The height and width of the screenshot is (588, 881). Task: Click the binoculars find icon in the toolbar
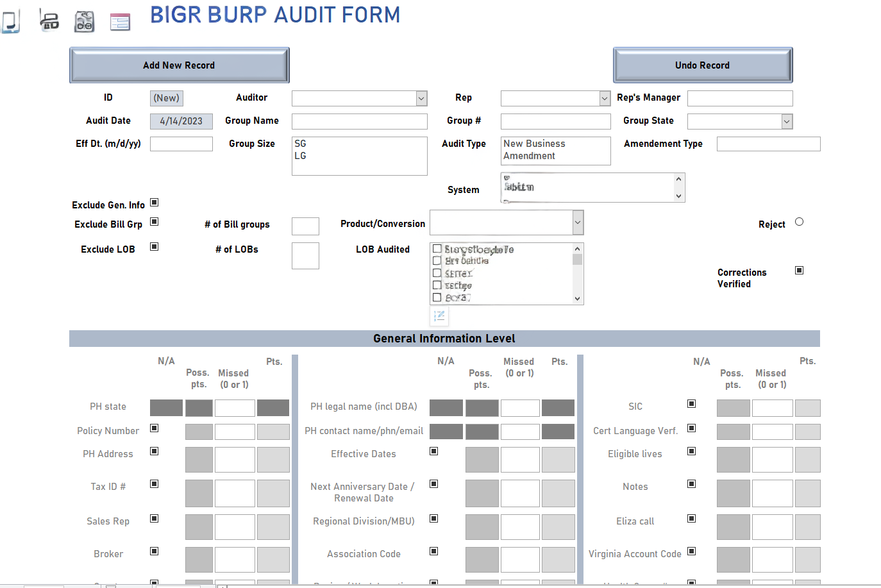pyautogui.click(x=84, y=21)
